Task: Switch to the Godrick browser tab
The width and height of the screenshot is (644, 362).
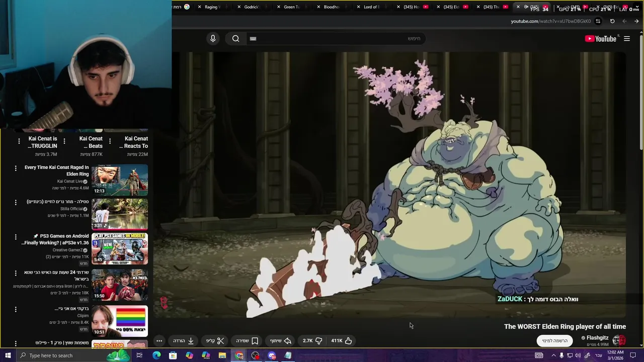Action: (252, 7)
